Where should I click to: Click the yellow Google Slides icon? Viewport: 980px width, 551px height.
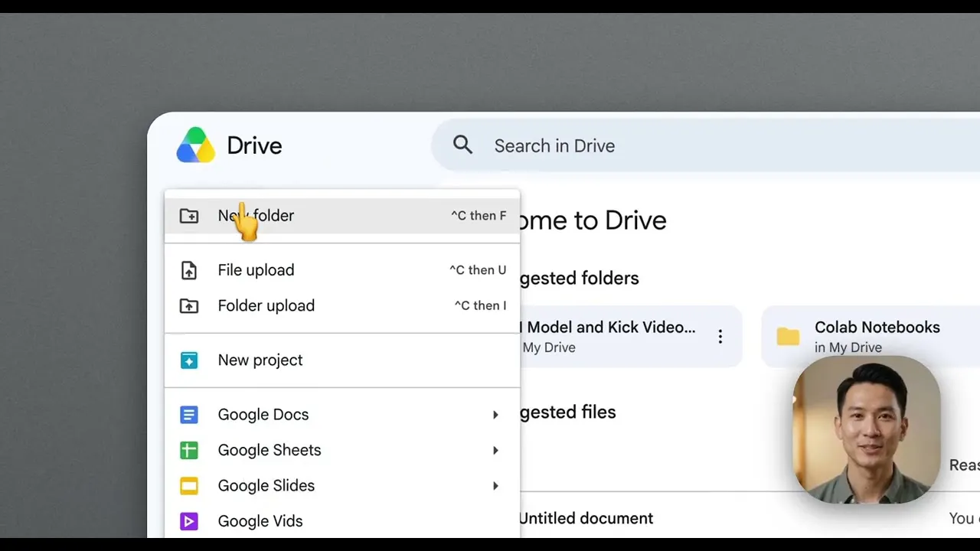coord(188,486)
